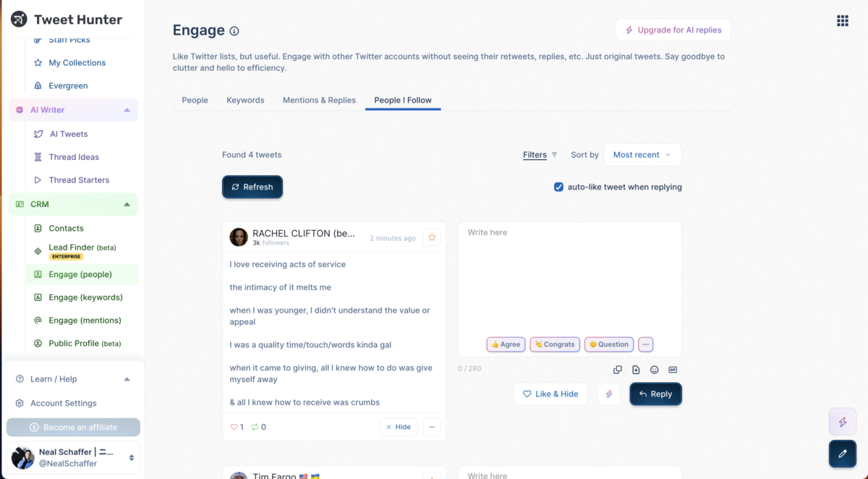Open Public Profile (beta) in the sidebar
The width and height of the screenshot is (868, 479).
pyautogui.click(x=85, y=344)
